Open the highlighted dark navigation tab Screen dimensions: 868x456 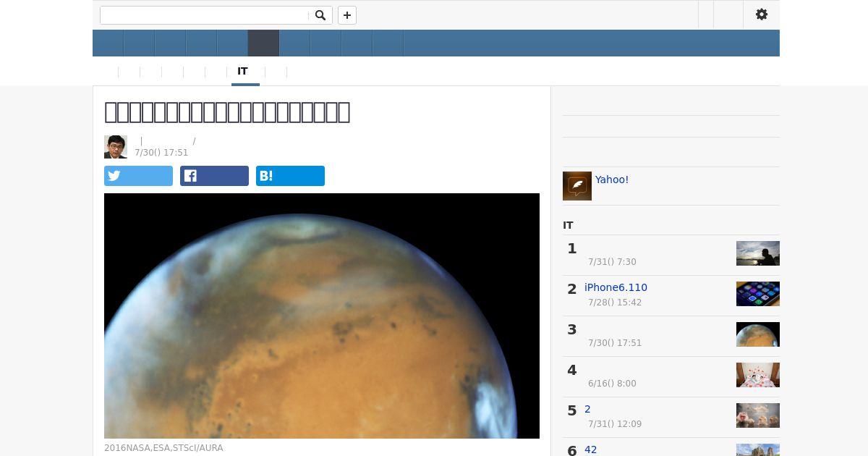pos(263,43)
